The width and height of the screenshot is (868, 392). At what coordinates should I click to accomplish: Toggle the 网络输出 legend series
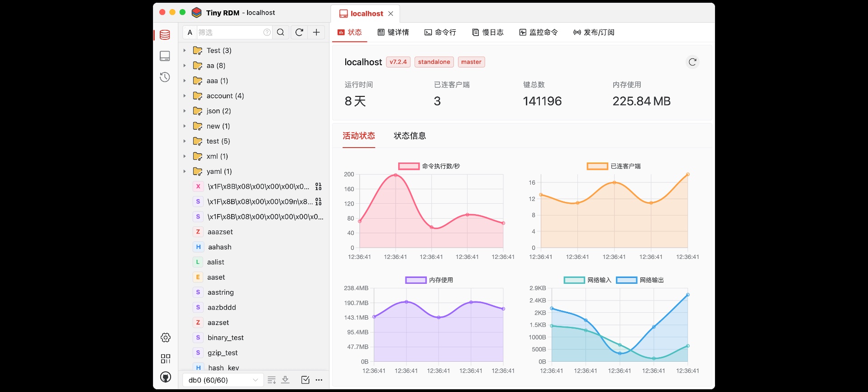coord(640,280)
